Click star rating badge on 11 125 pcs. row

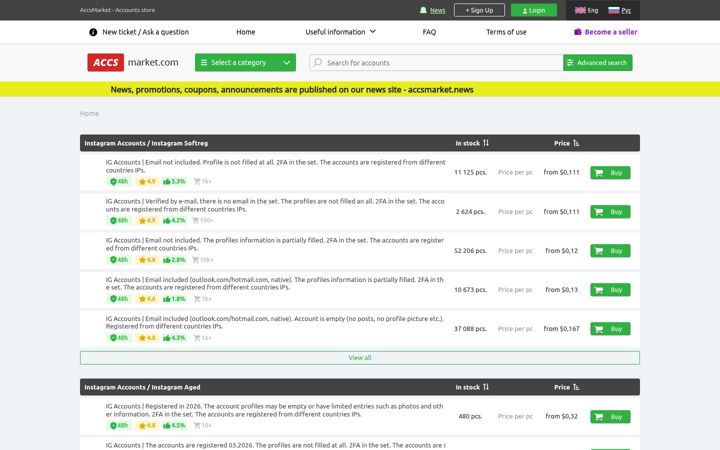[x=147, y=181]
